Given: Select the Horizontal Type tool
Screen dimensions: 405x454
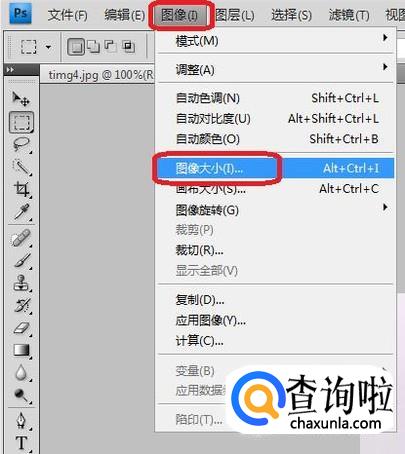Looking at the screenshot, I should pyautogui.click(x=21, y=443).
